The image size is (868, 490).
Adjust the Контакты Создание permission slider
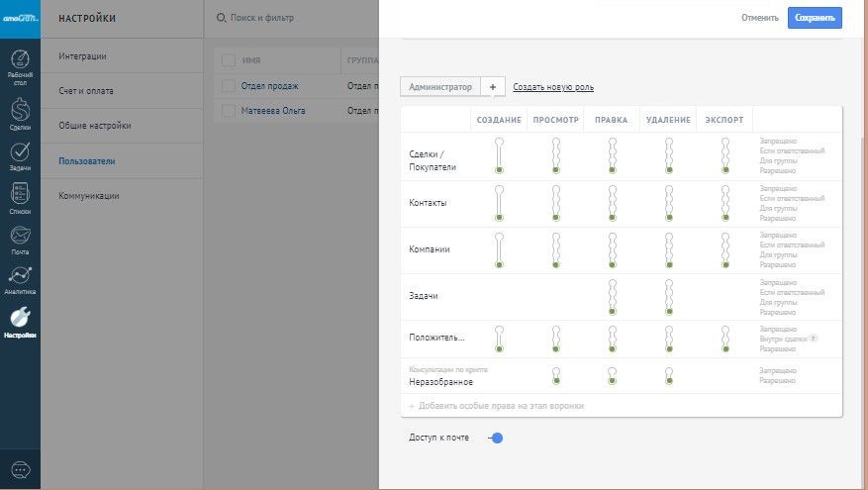pos(500,203)
